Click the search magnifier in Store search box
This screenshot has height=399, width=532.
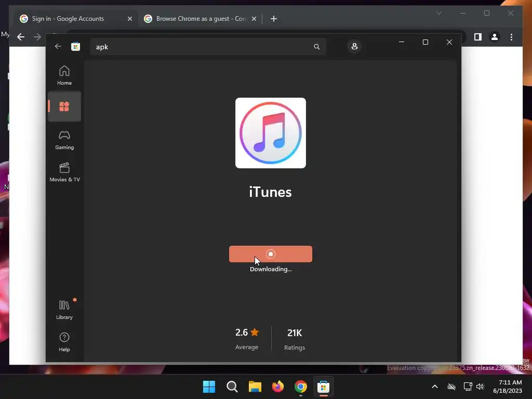tap(316, 47)
